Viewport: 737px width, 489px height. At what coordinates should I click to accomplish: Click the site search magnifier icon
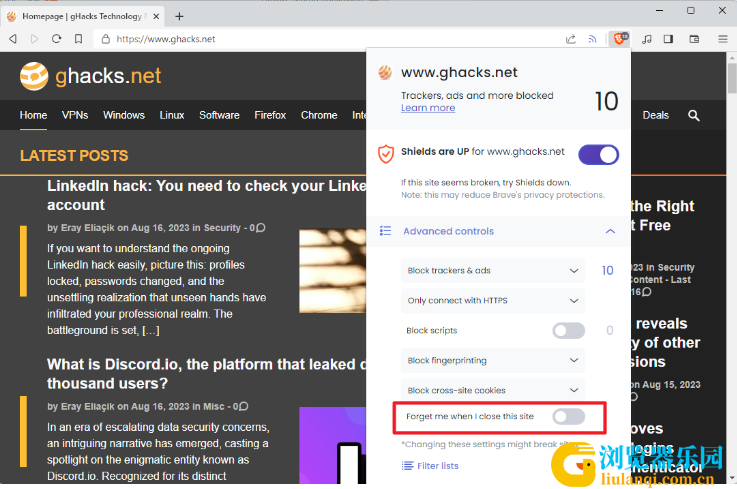coord(693,115)
